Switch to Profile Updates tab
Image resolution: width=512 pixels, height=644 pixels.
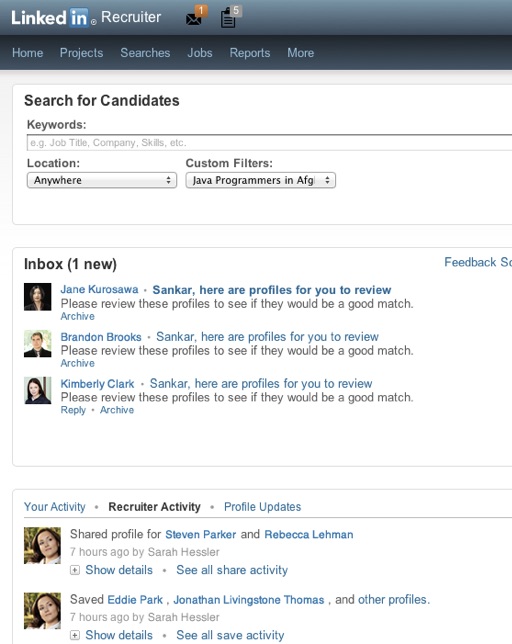(262, 507)
